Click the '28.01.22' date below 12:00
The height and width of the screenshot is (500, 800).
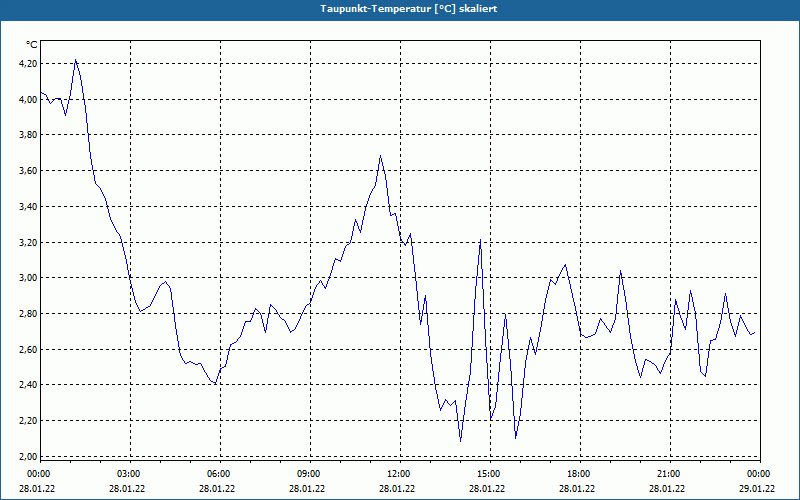[x=397, y=488]
